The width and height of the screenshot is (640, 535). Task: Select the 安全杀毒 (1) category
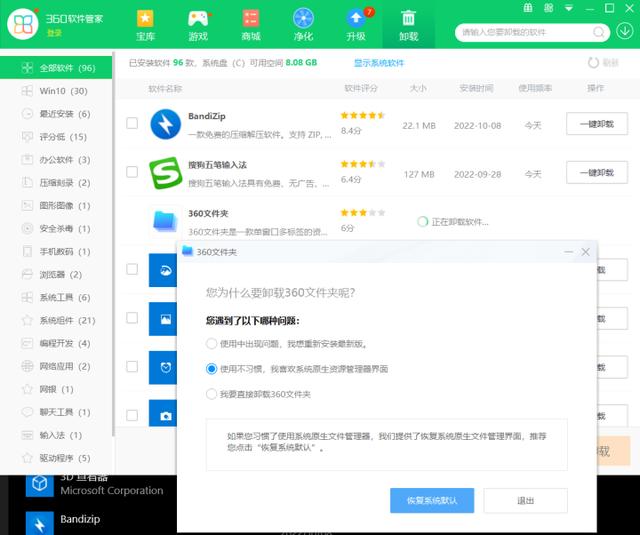(x=56, y=229)
